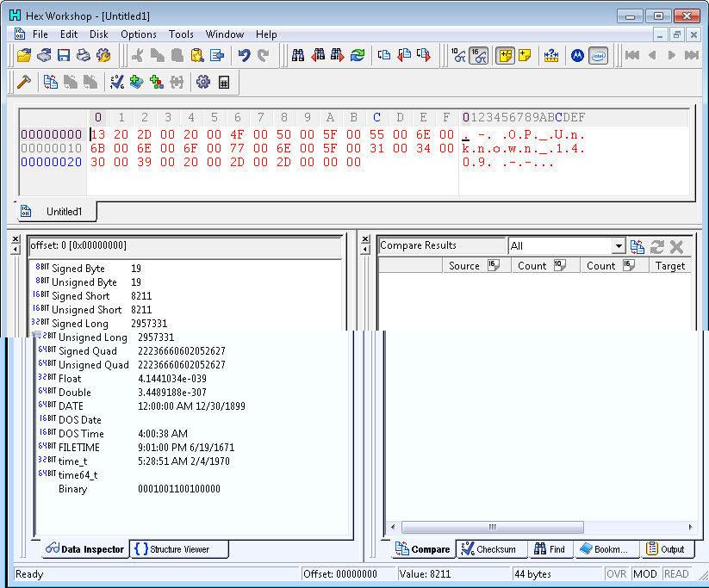The width and height of the screenshot is (709, 588).
Task: Click the Undo arrow icon
Action: pos(244,55)
